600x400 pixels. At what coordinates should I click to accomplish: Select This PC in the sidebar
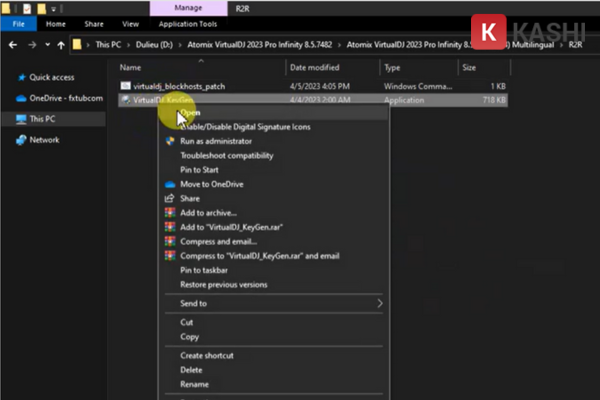43,118
